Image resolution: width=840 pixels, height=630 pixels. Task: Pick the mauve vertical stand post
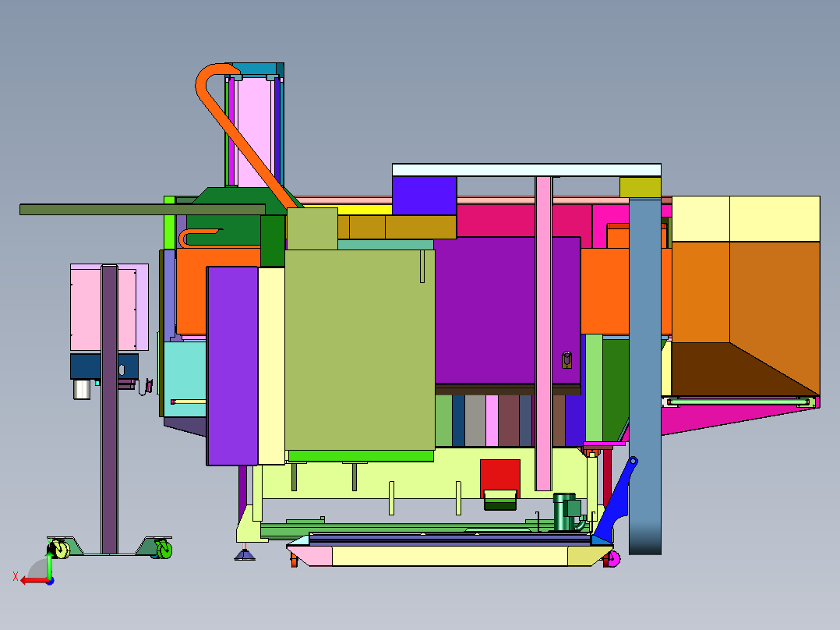pyautogui.click(x=109, y=409)
